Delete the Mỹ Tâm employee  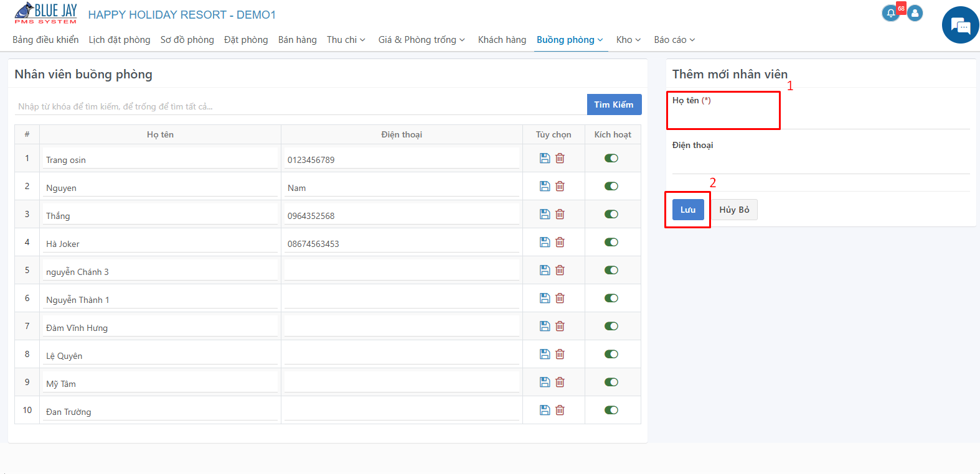click(x=560, y=382)
